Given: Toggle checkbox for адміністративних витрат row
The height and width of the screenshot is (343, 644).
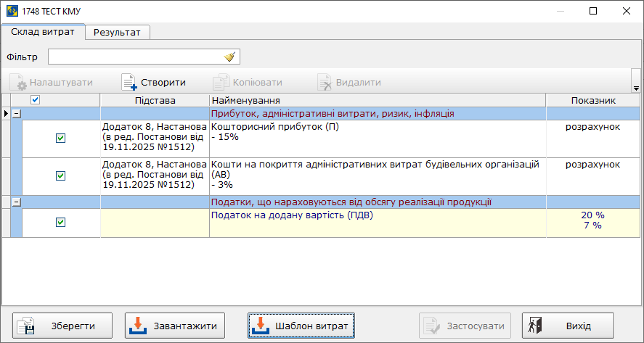Looking at the screenshot, I should coord(61,175).
